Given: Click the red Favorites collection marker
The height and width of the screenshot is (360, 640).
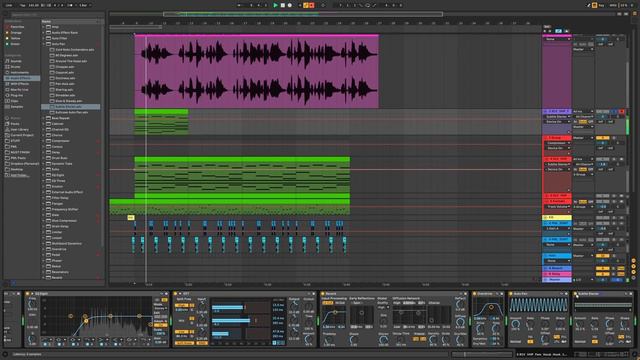Looking at the screenshot, I should coord(7,27).
